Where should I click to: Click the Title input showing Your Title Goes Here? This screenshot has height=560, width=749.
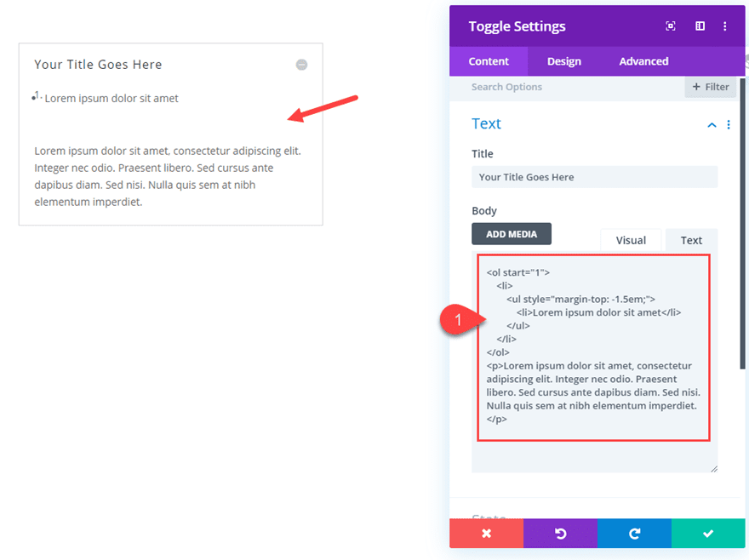click(x=594, y=176)
